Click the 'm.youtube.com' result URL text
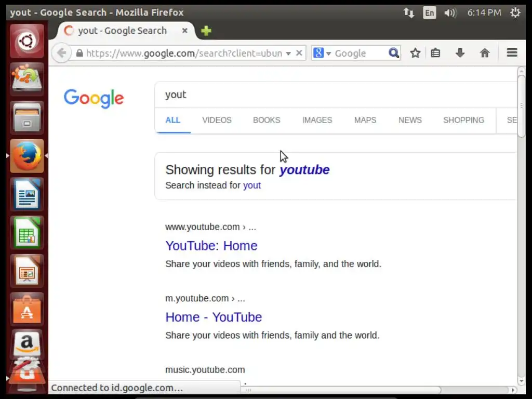The image size is (532, 399). click(197, 299)
